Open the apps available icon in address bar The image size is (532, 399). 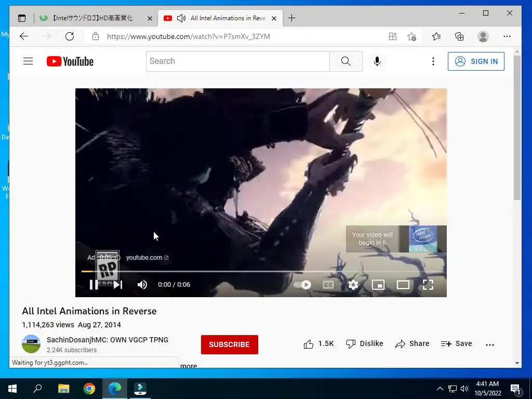coord(393,36)
